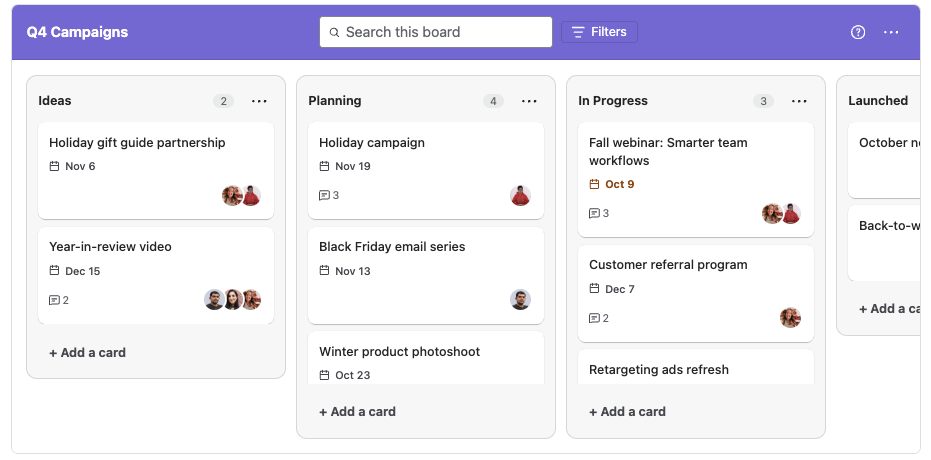Viewport: 931px width, 460px height.
Task: Click comment icon on Holiday campaign card
Action: [324, 195]
